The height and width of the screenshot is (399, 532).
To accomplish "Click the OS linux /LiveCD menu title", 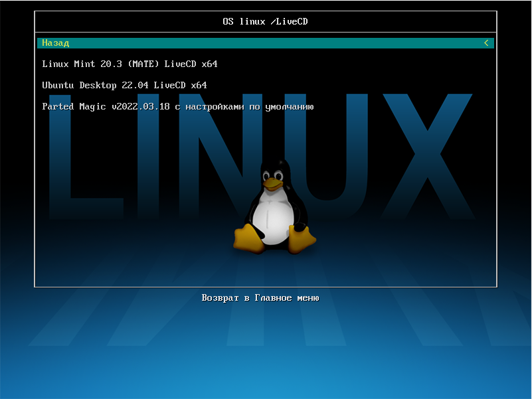I will point(265,22).
